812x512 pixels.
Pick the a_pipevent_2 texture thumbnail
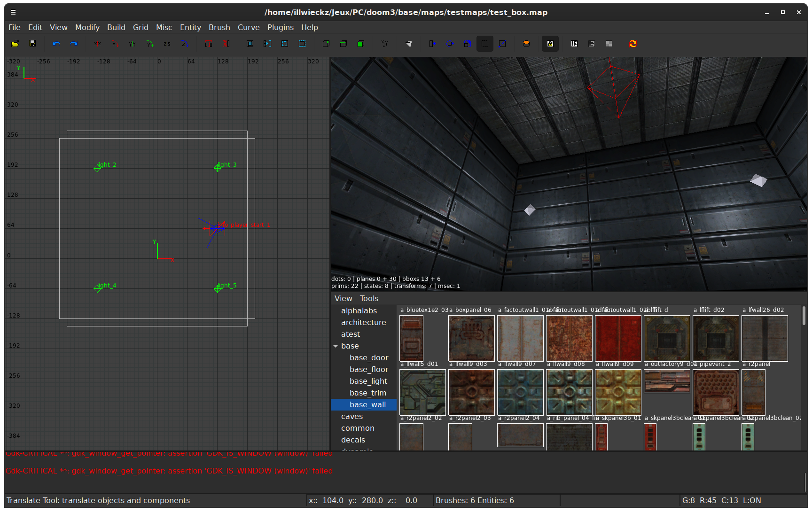[716, 392]
